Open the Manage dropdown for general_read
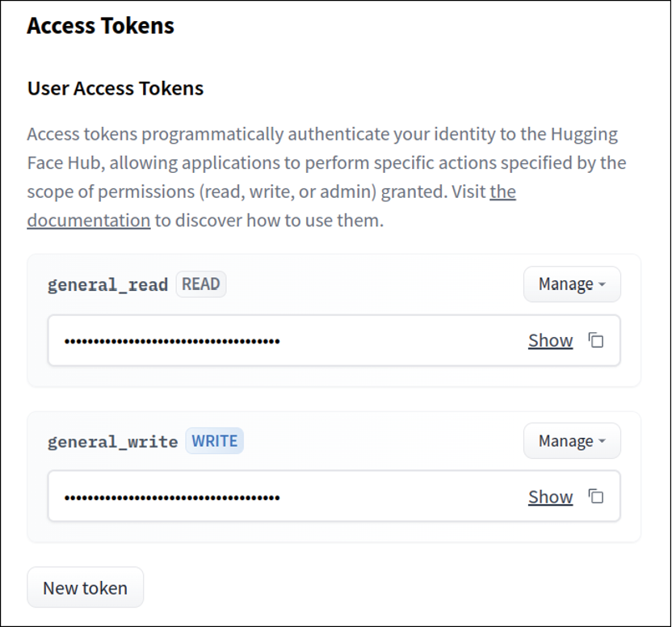The width and height of the screenshot is (672, 627). [x=572, y=284]
